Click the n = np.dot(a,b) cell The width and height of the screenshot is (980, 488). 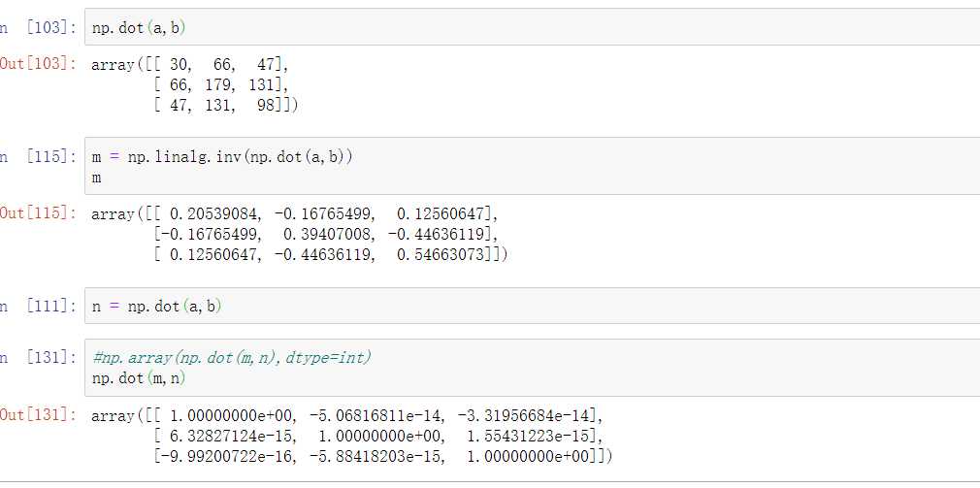coord(157,307)
